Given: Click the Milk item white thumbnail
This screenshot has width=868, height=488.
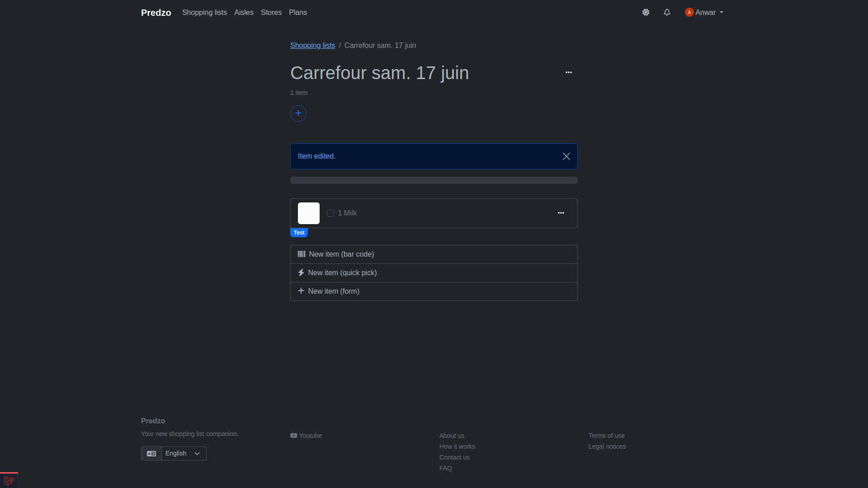Looking at the screenshot, I should [309, 213].
